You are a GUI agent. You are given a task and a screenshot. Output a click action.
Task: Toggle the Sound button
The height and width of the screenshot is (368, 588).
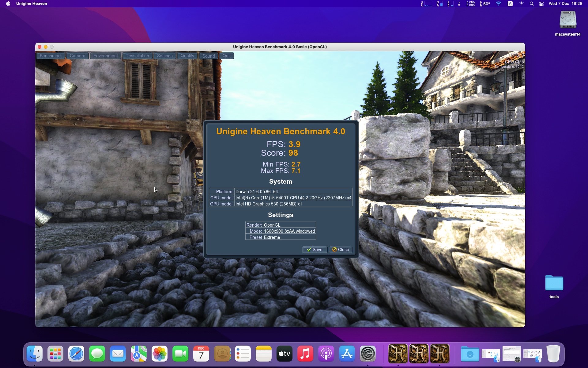click(x=209, y=56)
